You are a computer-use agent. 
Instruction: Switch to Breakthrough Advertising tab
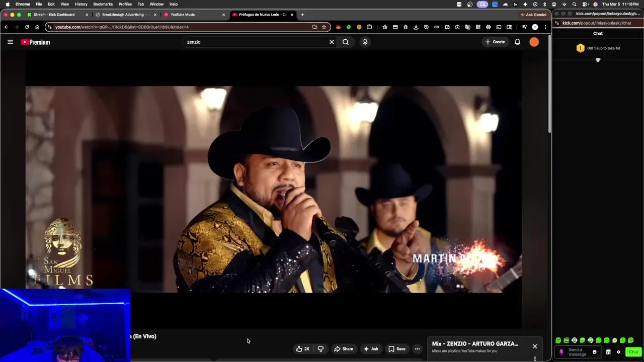125,15
